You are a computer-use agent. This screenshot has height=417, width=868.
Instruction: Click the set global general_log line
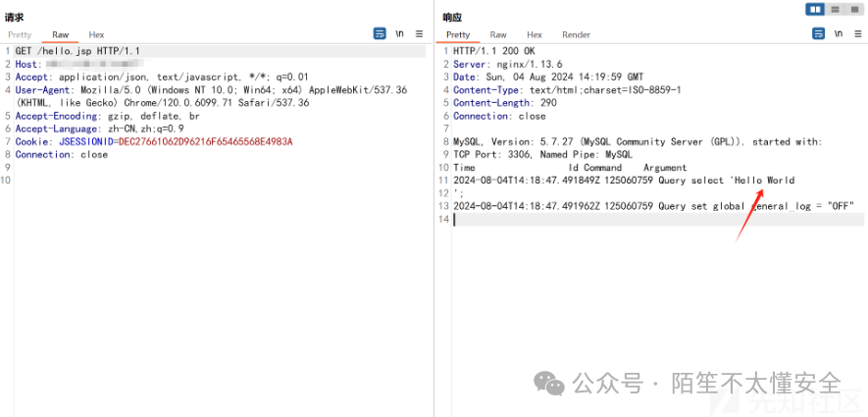654,206
